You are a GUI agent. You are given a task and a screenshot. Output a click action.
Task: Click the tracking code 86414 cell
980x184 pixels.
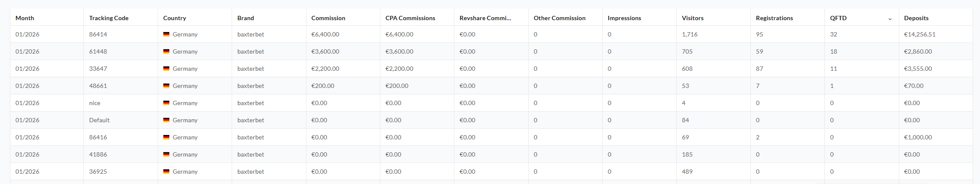click(x=98, y=34)
